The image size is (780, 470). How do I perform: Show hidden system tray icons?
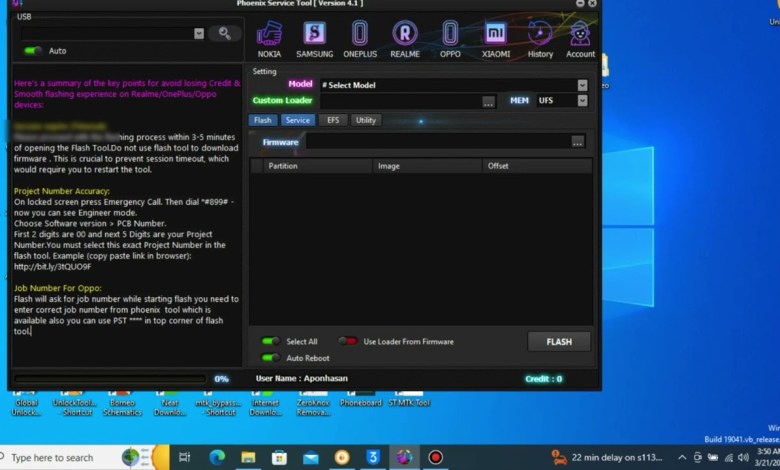tap(682, 458)
